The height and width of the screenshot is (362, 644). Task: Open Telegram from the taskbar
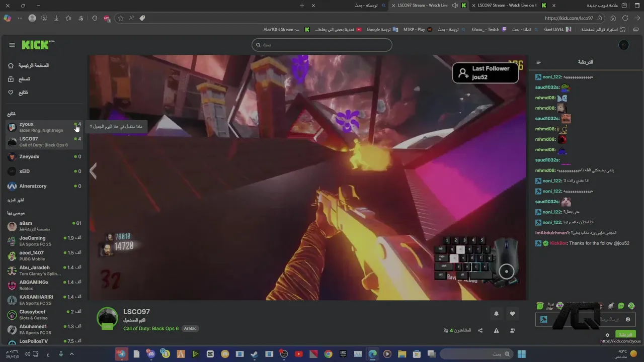pyautogui.click(x=121, y=354)
